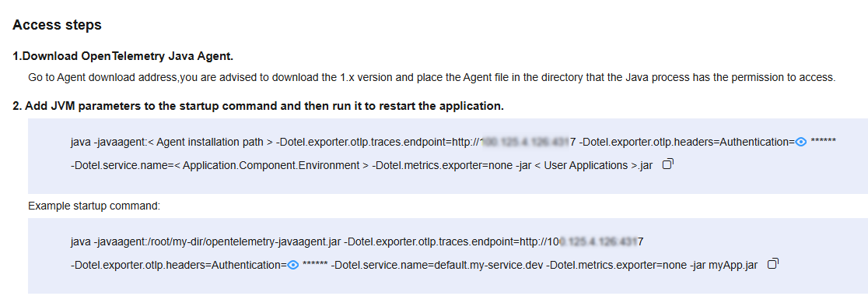This screenshot has width=868, height=296.
Task: Copy the JVM parameters startup command
Action: (x=667, y=164)
